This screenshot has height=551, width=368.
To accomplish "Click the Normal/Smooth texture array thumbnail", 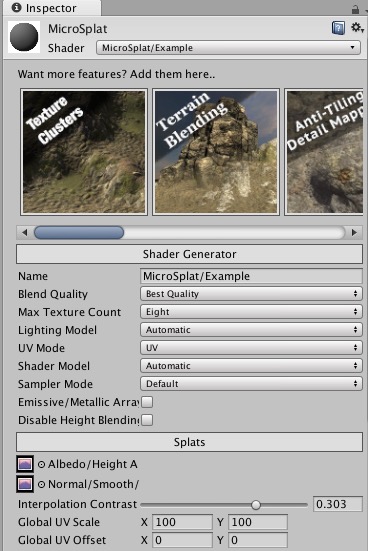I will click(25, 484).
